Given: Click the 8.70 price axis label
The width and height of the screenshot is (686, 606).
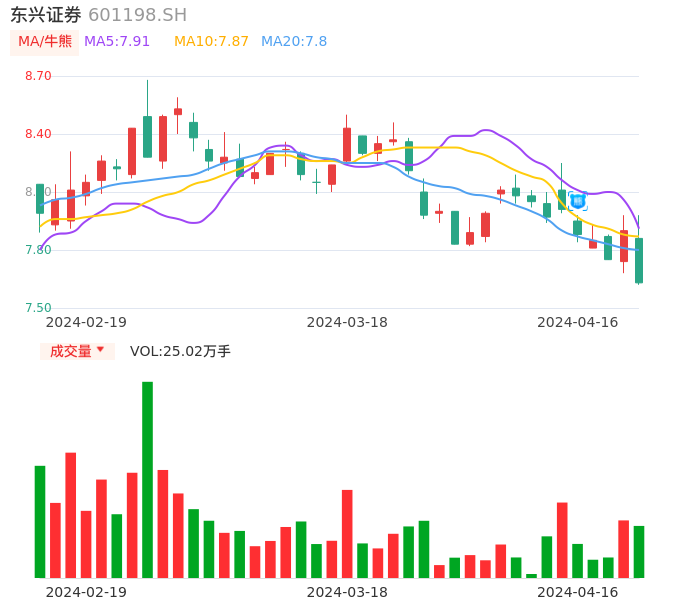Looking at the screenshot, I should [x=38, y=76].
